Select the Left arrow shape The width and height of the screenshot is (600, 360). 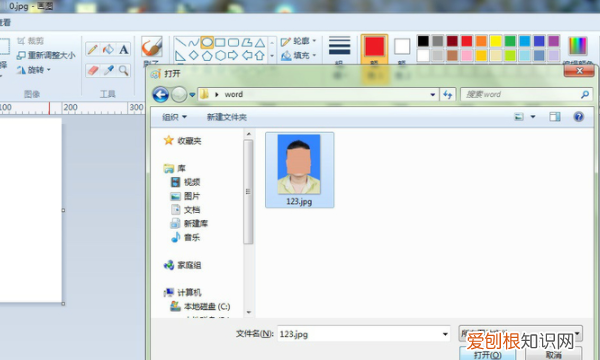click(247, 56)
